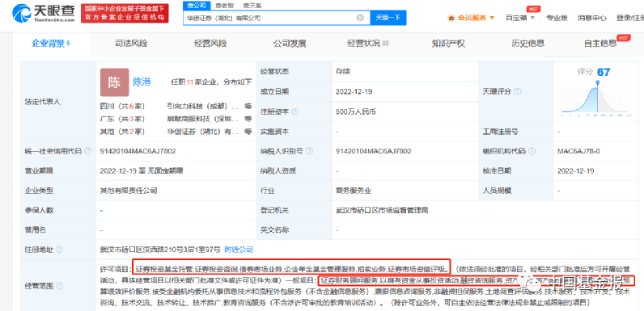This screenshot has height=311, width=644.
Task: Click the help icon beside 天眼评分
Action: [x=517, y=91]
